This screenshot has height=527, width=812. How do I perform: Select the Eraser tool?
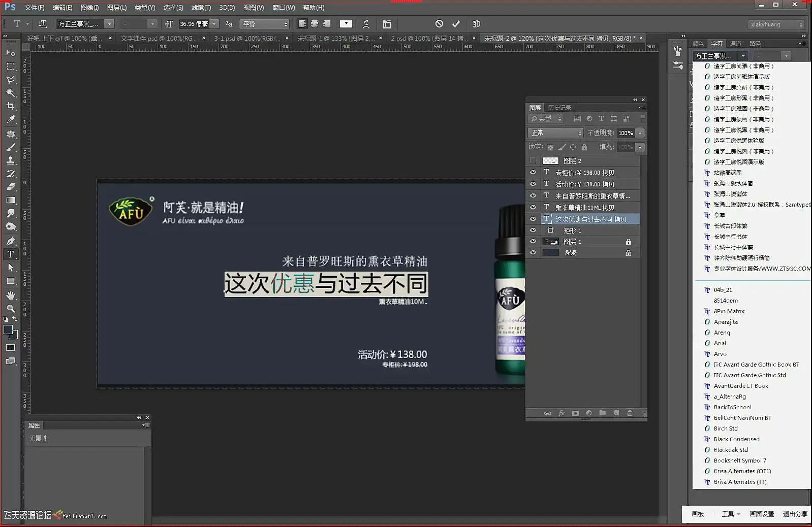pyautogui.click(x=11, y=187)
